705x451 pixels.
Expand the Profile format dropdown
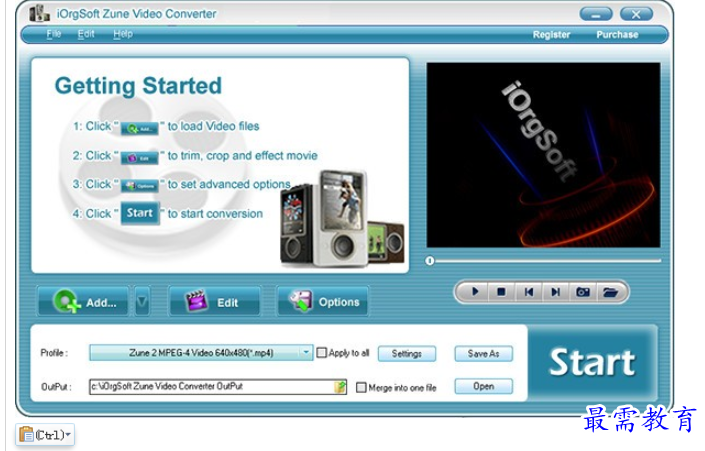[306, 353]
